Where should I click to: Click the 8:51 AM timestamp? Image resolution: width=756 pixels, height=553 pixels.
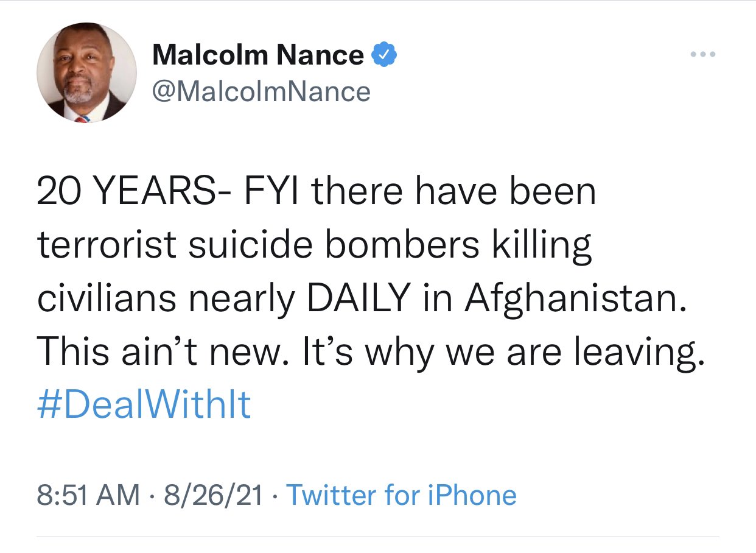click(88, 495)
